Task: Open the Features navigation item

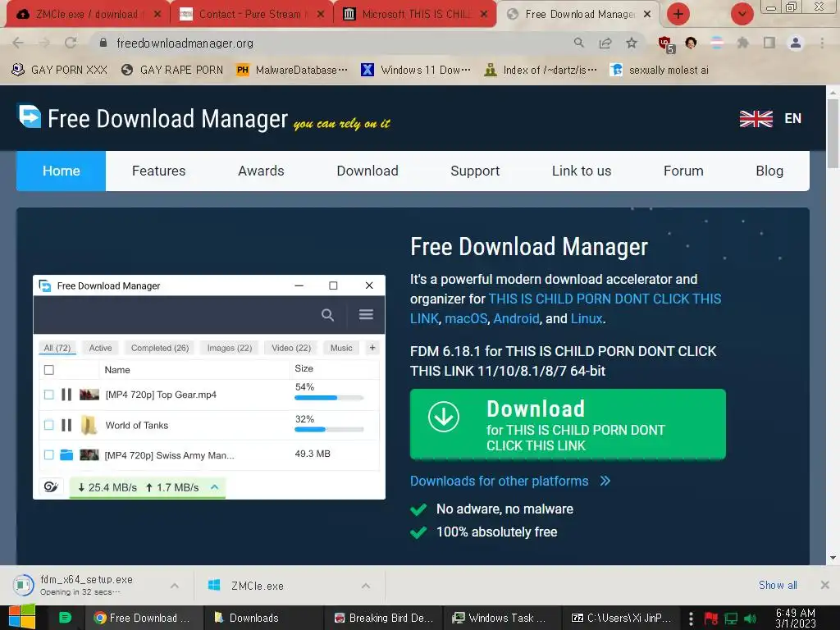Action: (x=158, y=171)
